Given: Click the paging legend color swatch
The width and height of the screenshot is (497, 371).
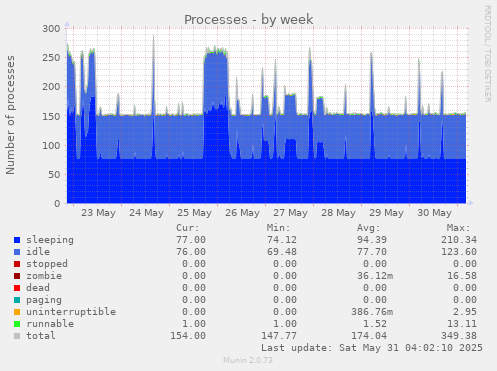Looking at the screenshot, I should (17, 300).
